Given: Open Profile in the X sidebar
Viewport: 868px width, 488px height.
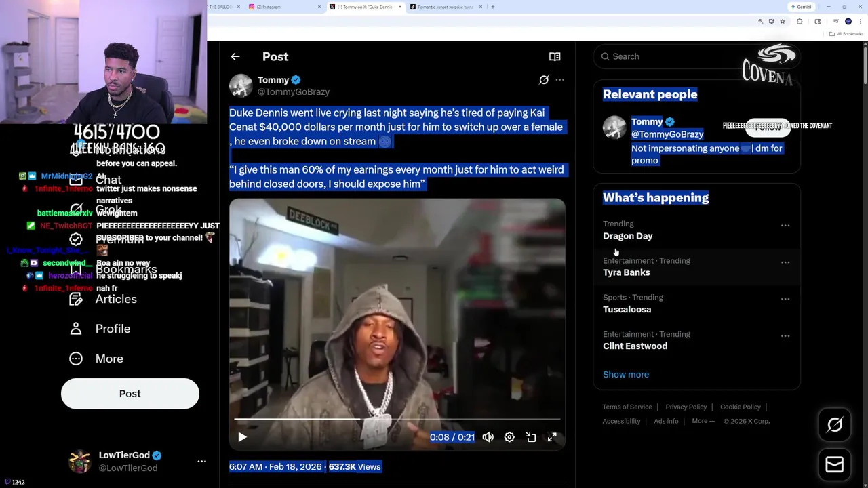Looking at the screenshot, I should 100,329.
